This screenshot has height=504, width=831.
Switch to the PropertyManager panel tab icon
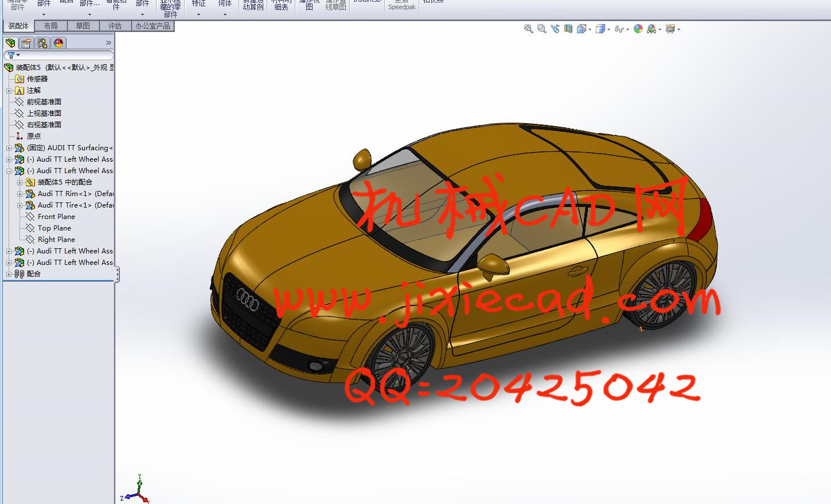tap(26, 43)
